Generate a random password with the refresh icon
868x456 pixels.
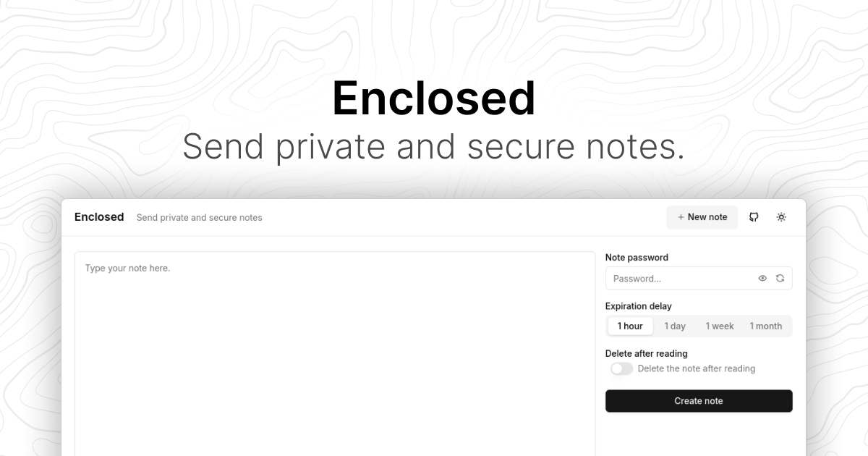(x=780, y=278)
